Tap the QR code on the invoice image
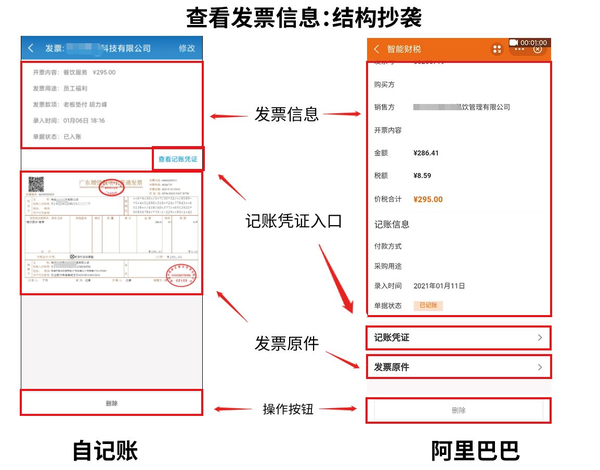The height and width of the screenshot is (470, 600). [36, 184]
